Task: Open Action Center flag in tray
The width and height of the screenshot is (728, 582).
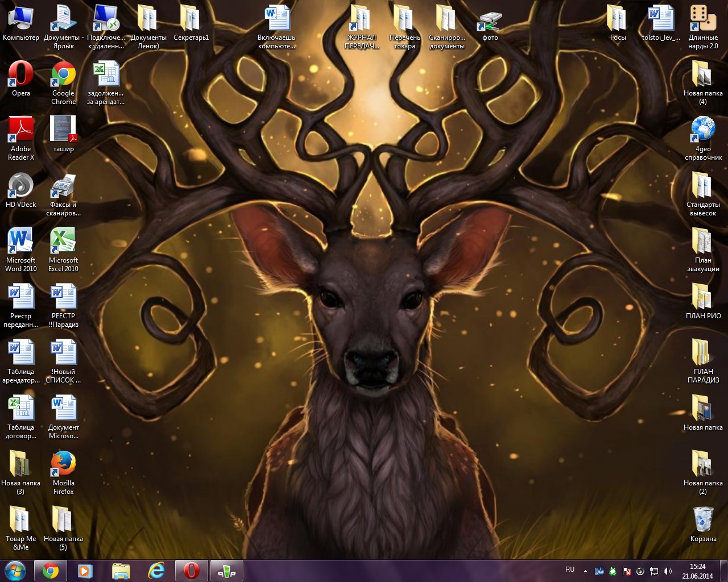Action: (x=627, y=571)
